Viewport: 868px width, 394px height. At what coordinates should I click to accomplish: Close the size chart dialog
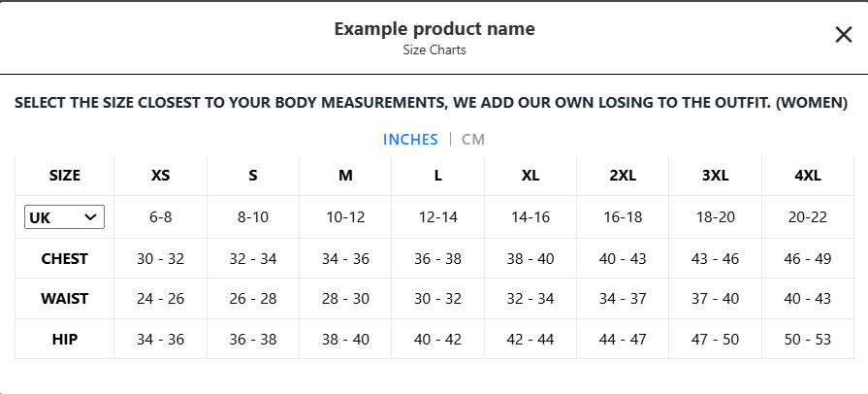click(843, 36)
